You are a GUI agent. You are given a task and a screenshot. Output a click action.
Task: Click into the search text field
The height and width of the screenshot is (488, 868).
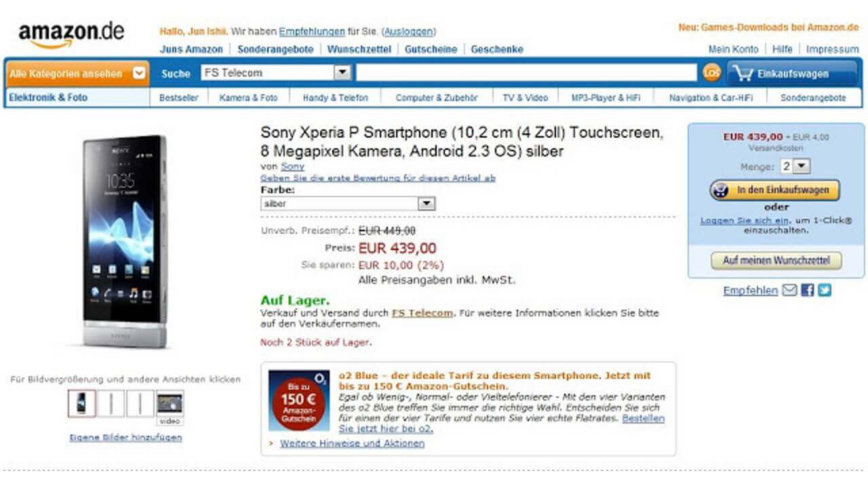click(526, 73)
